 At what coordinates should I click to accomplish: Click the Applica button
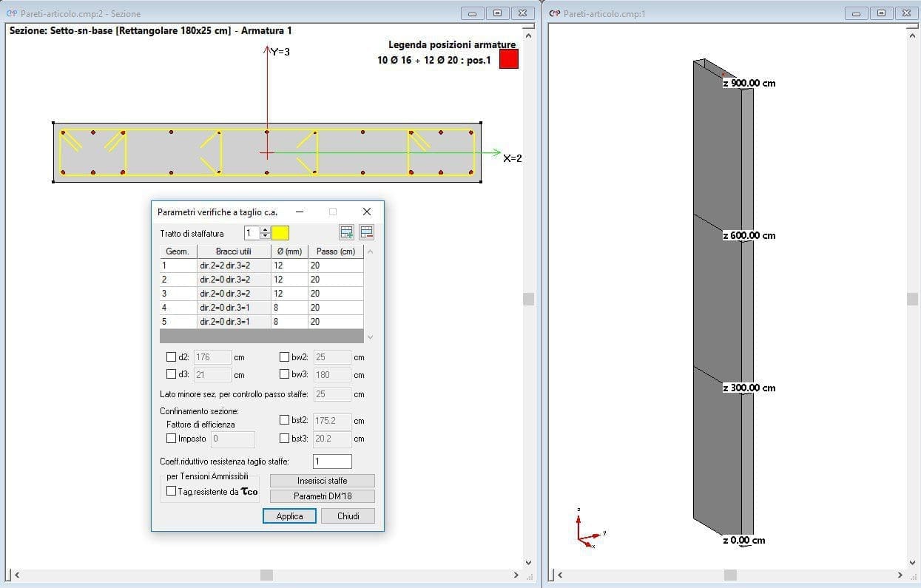[289, 516]
